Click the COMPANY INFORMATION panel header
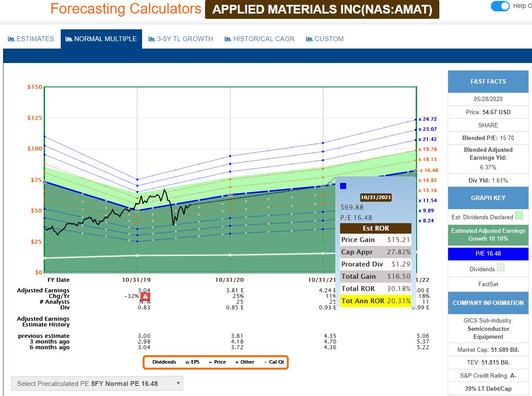Image resolution: width=532 pixels, height=396 pixels. click(x=488, y=303)
